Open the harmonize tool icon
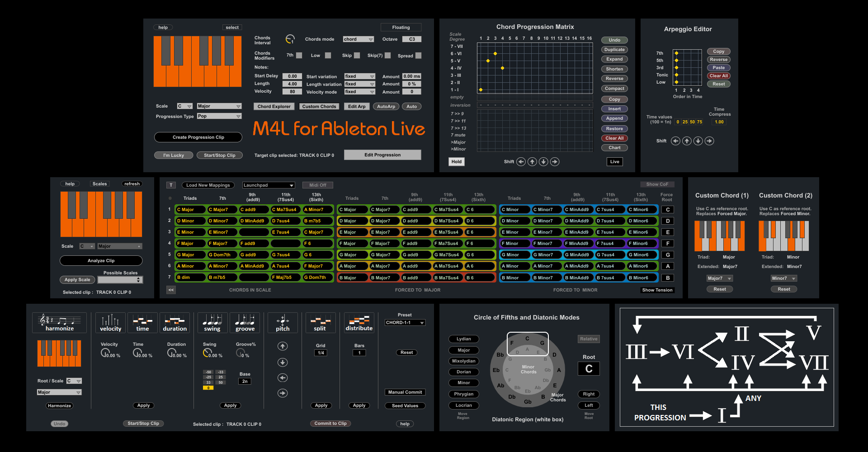868x452 pixels. click(59, 323)
